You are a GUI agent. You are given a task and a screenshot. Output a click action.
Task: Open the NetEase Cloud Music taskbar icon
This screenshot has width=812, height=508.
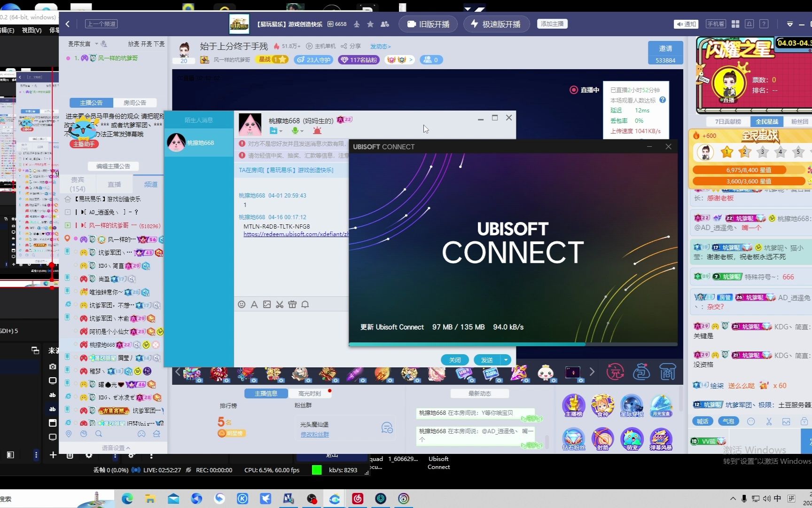[358, 499]
